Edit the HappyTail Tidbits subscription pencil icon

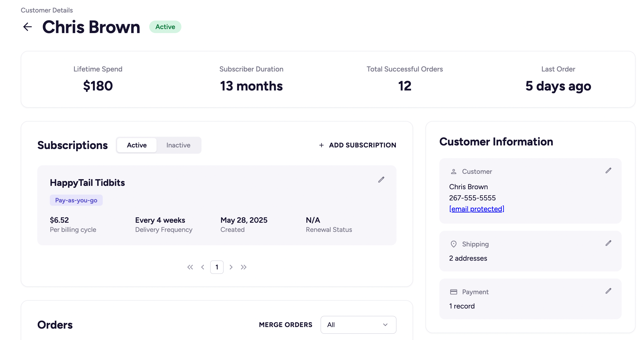click(381, 180)
